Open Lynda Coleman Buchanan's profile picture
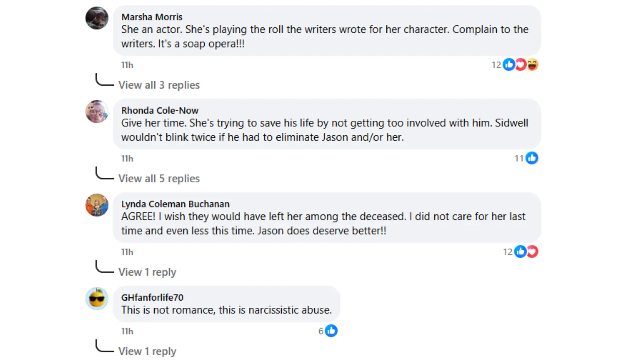 tap(97, 205)
